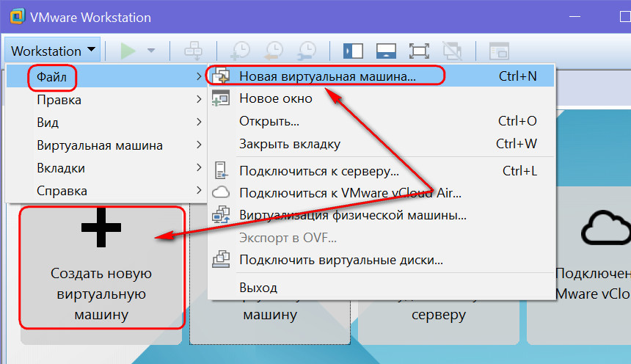Click the green Power On play button
The width and height of the screenshot is (631, 364).
(128, 51)
